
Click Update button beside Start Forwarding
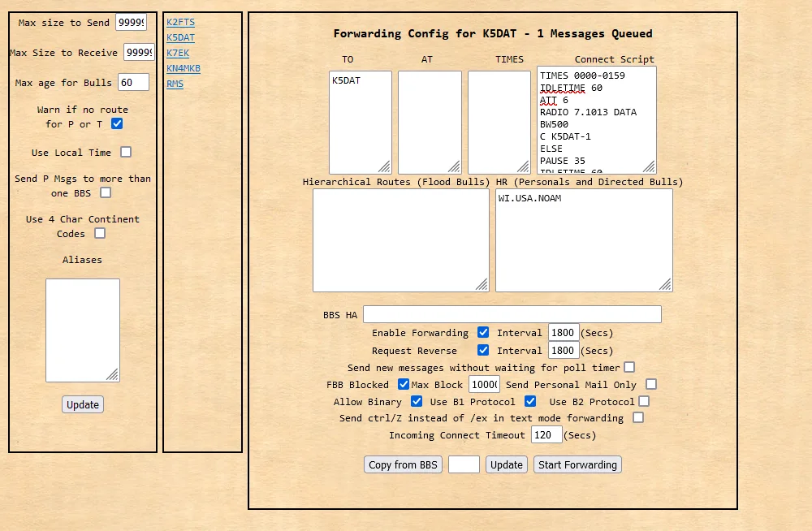[507, 464]
